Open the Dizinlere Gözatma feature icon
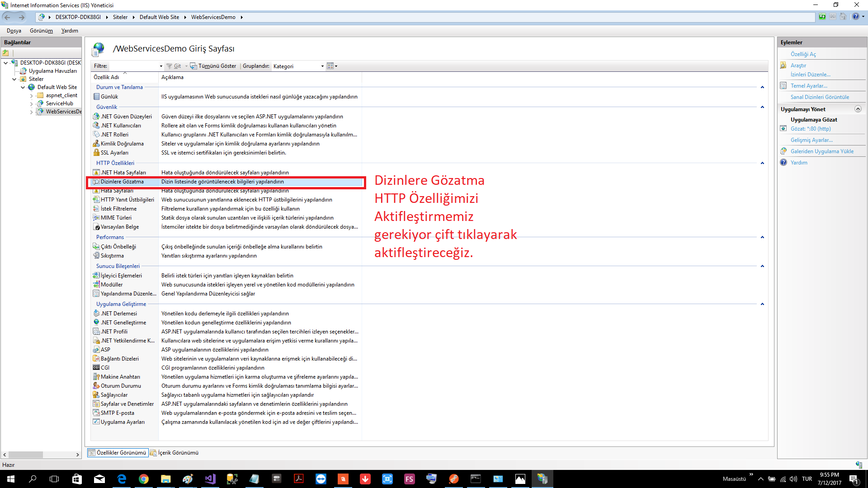Screen dimensions: 868x488 [x=96, y=182]
